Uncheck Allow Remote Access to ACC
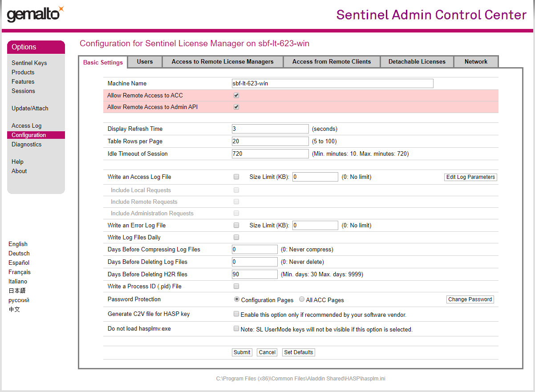The image size is (535, 392). [x=236, y=95]
